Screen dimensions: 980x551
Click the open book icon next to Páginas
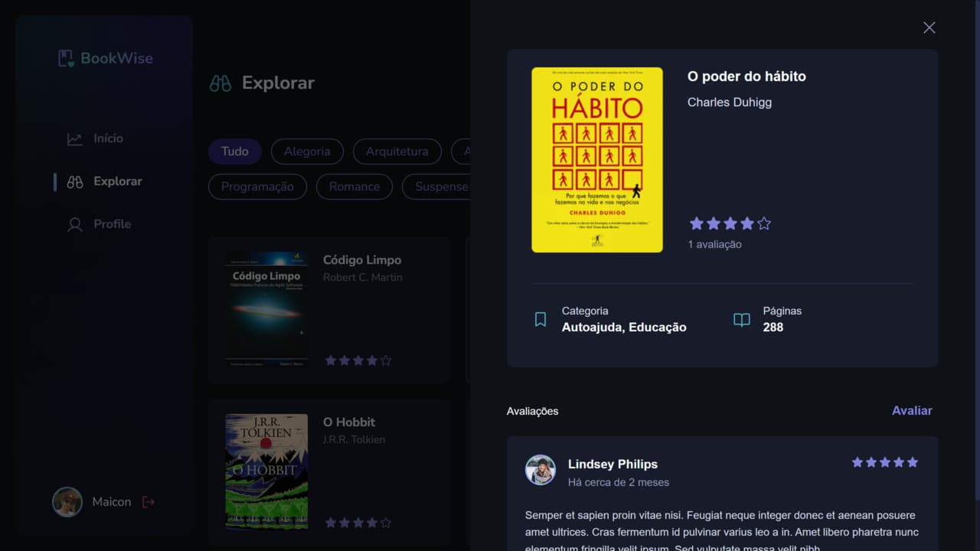click(x=741, y=319)
